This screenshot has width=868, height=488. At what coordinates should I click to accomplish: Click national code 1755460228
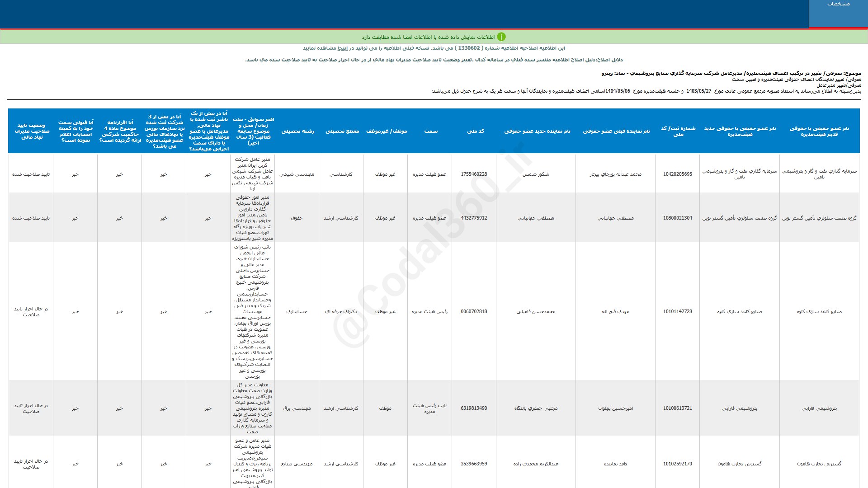(x=474, y=174)
